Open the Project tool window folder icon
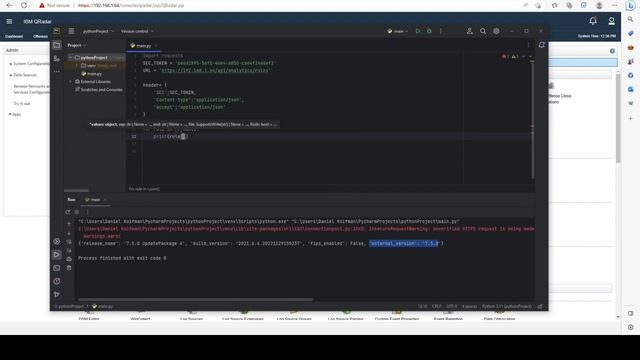640x360 pixels. click(x=57, y=45)
